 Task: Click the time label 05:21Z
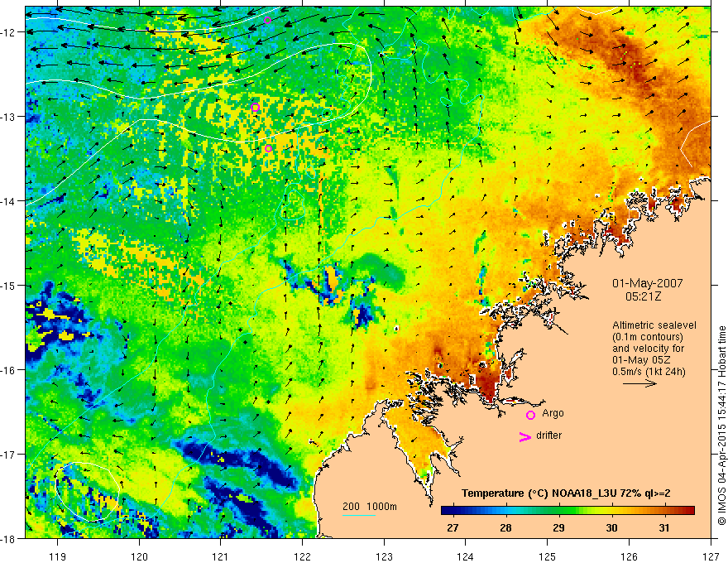click(x=643, y=296)
